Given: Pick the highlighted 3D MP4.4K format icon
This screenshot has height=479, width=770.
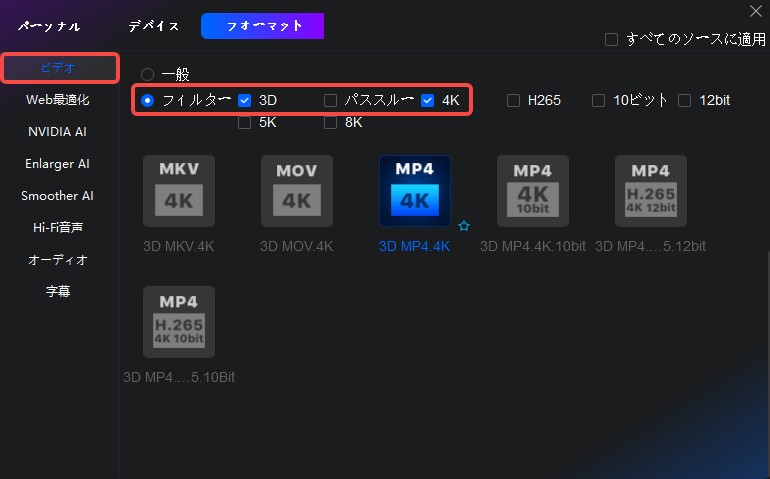Looking at the screenshot, I should pyautogui.click(x=415, y=191).
